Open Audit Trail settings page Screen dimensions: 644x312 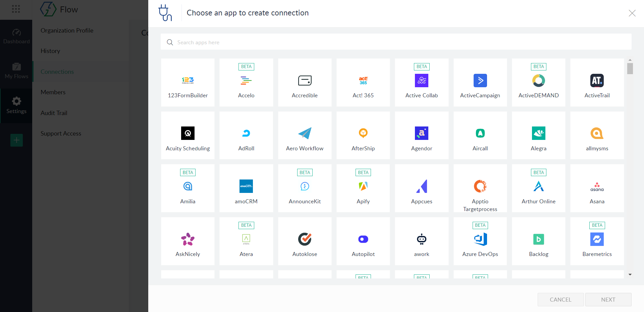[54, 113]
